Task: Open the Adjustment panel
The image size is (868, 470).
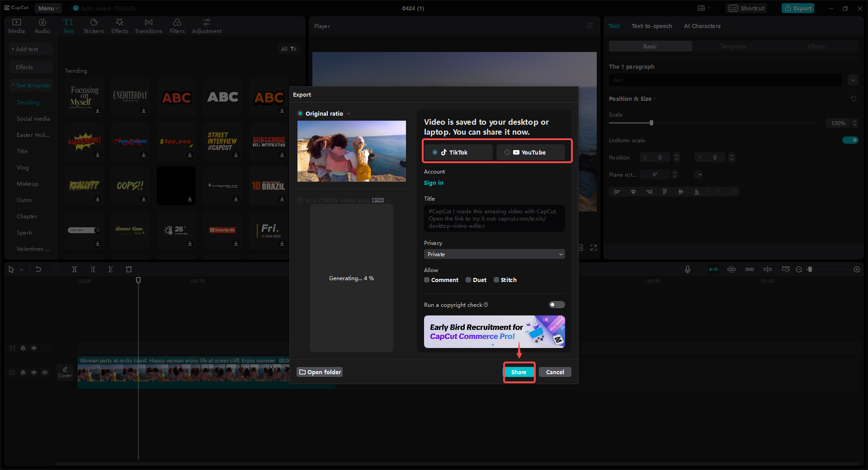Action: (x=207, y=26)
